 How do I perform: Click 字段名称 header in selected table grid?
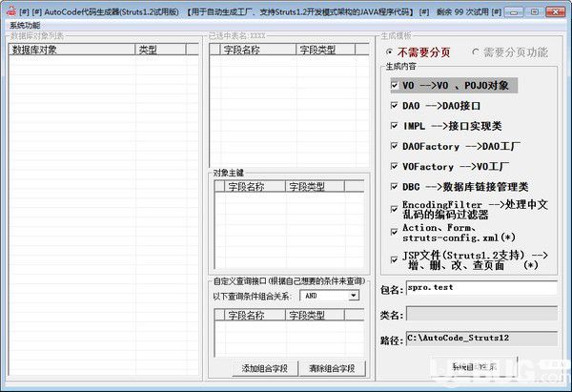click(258, 50)
